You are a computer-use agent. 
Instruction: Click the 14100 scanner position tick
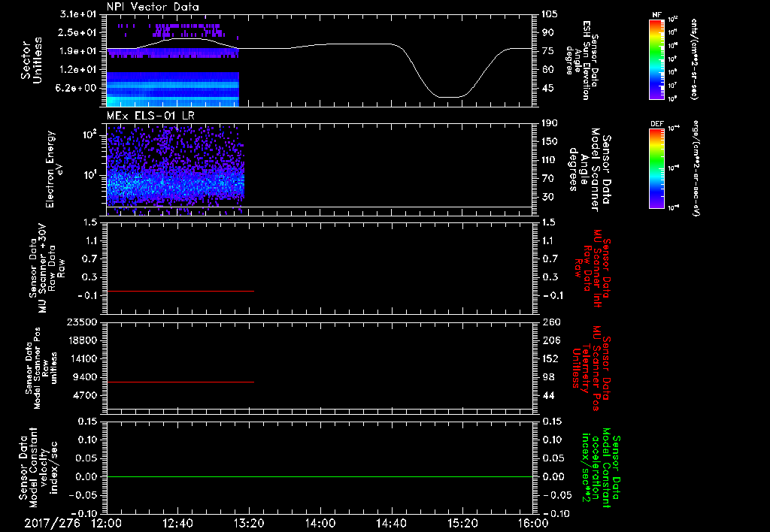pos(81,358)
